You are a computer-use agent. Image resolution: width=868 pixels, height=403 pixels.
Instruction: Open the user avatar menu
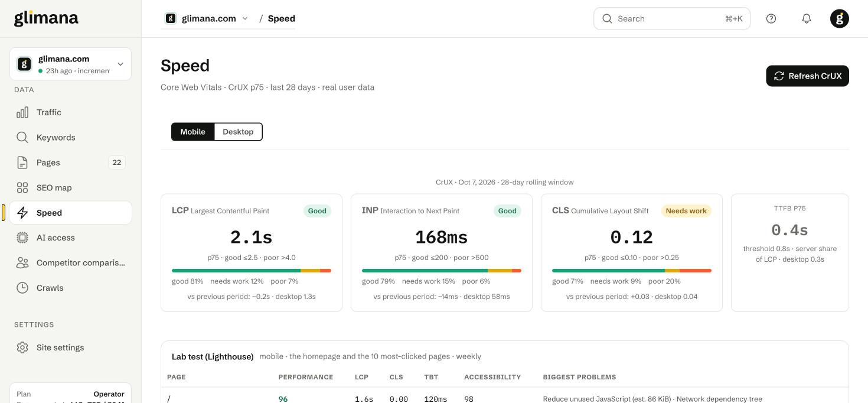pos(840,18)
